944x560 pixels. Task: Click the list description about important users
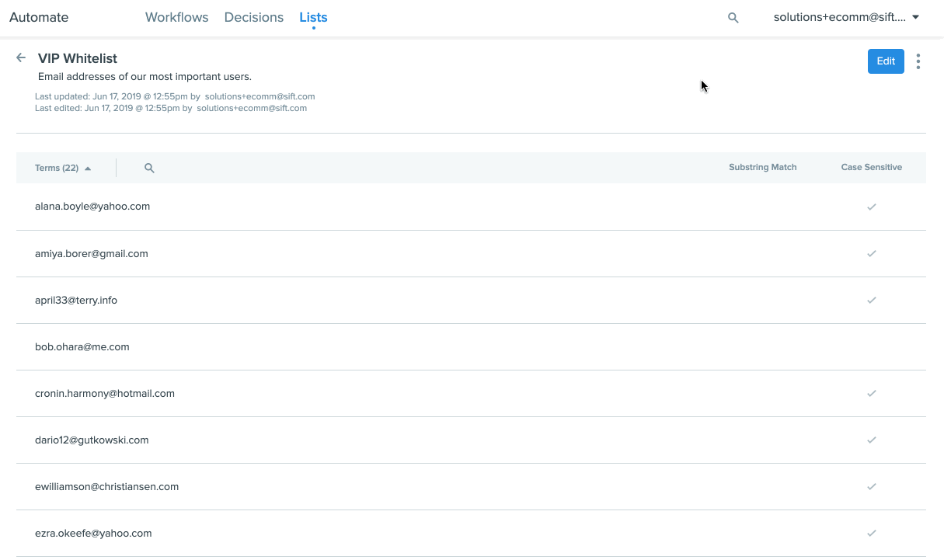(x=145, y=77)
